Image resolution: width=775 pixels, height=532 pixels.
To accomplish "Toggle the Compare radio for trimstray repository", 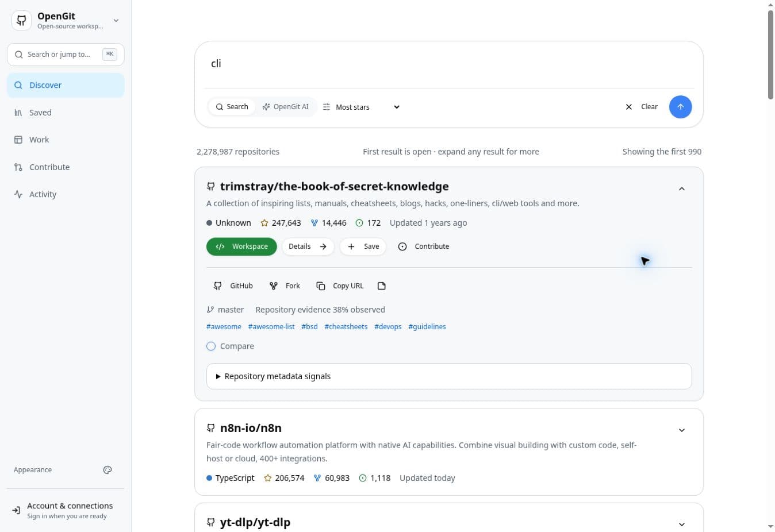I will coord(211,346).
